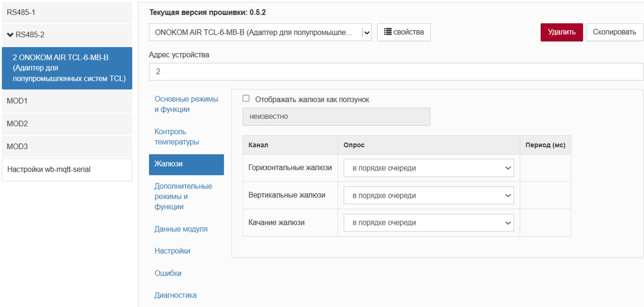Open Опрос dropdown for Горизонтальные жалюзи
Screen dimensions: 644x307
[428, 168]
